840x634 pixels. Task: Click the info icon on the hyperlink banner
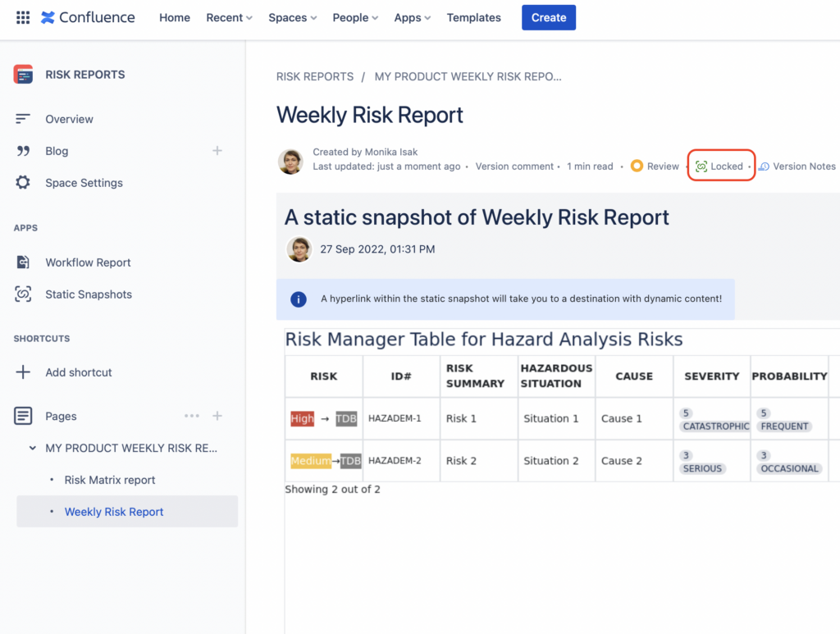point(298,299)
